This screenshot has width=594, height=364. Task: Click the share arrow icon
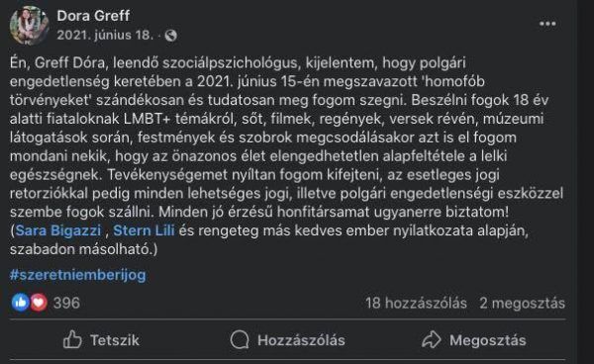coord(432,339)
